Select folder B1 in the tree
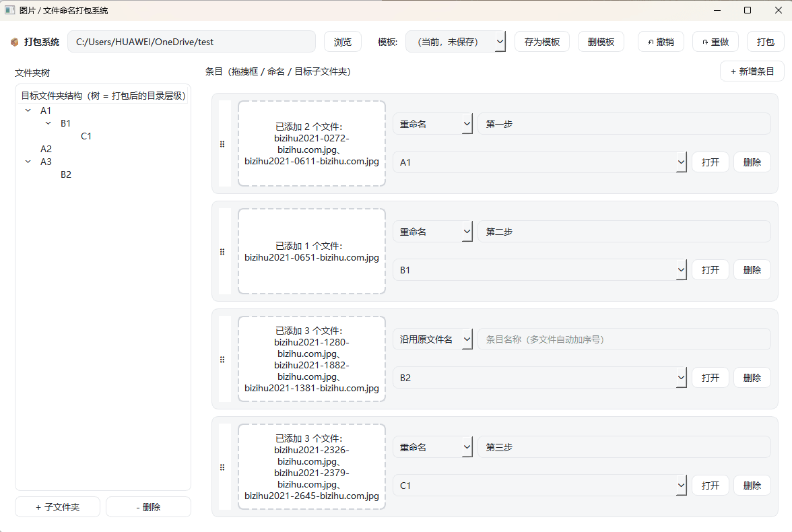Viewport: 792px width, 532px height. point(66,123)
